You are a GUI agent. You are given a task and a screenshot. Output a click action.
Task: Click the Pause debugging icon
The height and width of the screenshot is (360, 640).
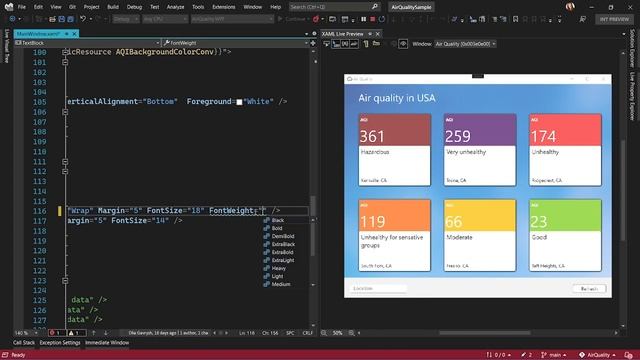(x=363, y=19)
